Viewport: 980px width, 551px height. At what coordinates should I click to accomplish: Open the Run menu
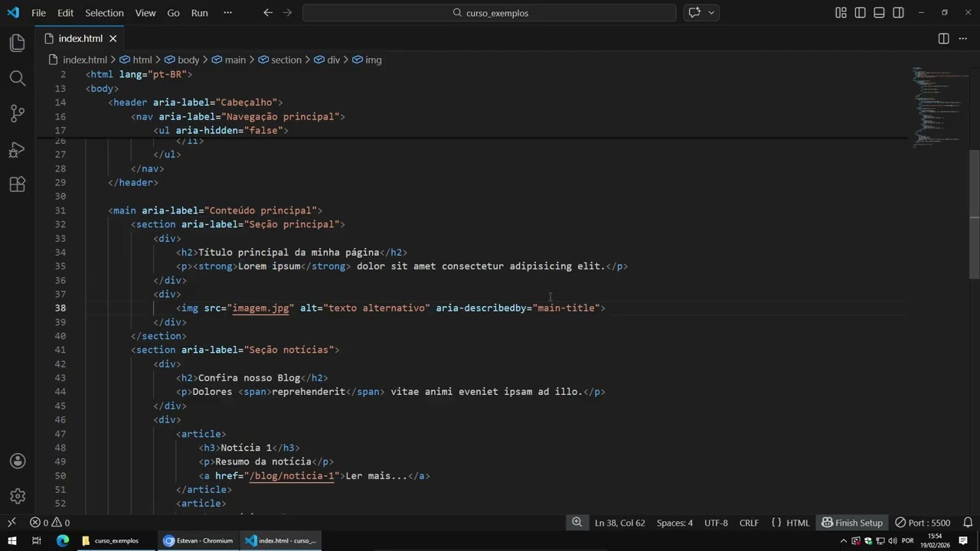pyautogui.click(x=199, y=12)
